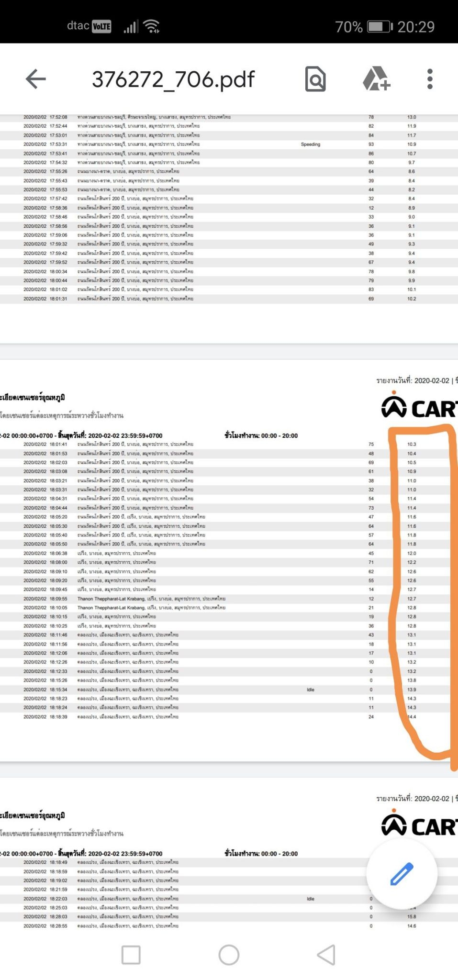Image resolution: width=458 pixels, height=980 pixels.
Task: Select the '2020-02-02' report date header on middle page
Action: (432, 380)
